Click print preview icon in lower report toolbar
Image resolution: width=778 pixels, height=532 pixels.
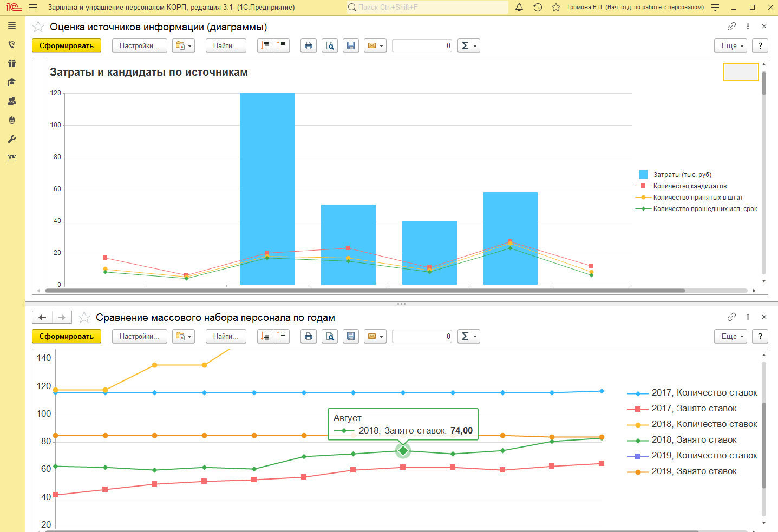pyautogui.click(x=330, y=337)
